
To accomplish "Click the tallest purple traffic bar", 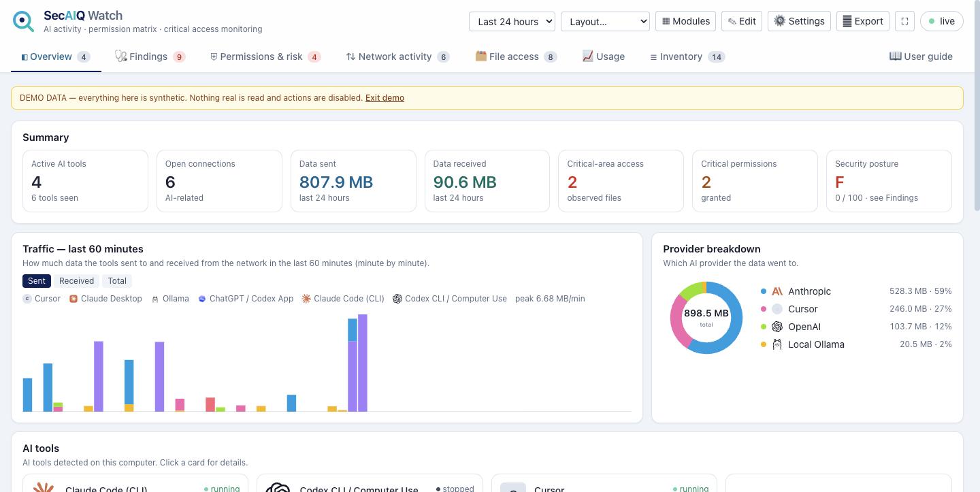I will tap(363, 363).
